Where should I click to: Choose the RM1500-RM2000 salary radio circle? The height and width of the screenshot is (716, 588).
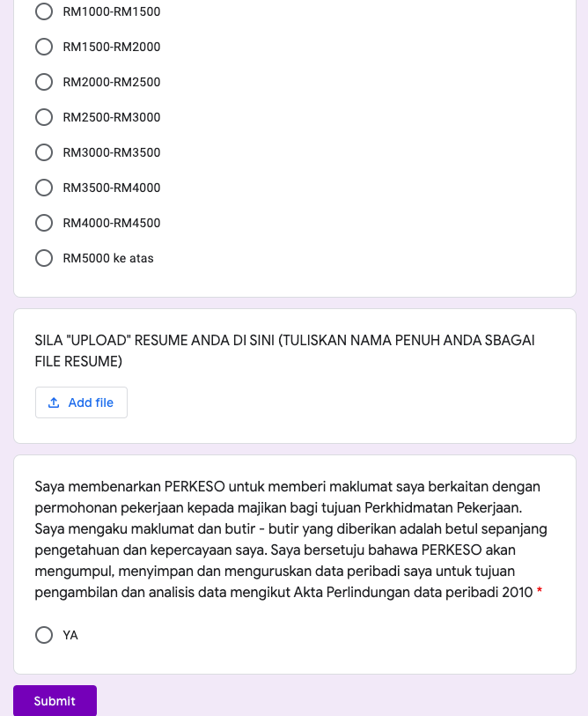(x=44, y=47)
